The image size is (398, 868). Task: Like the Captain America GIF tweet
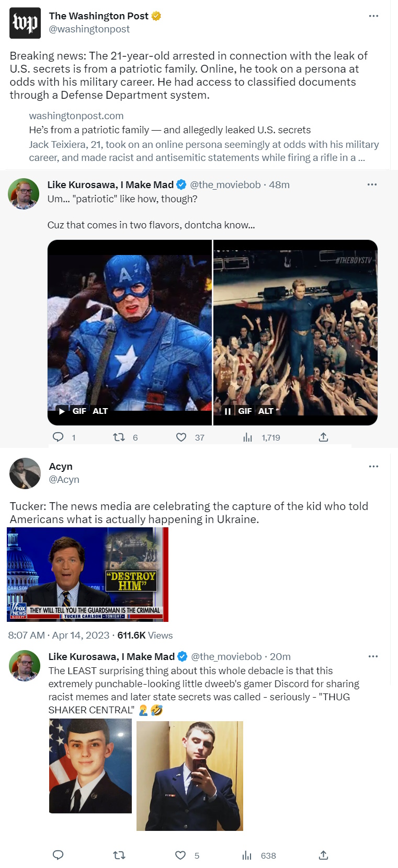click(x=181, y=437)
